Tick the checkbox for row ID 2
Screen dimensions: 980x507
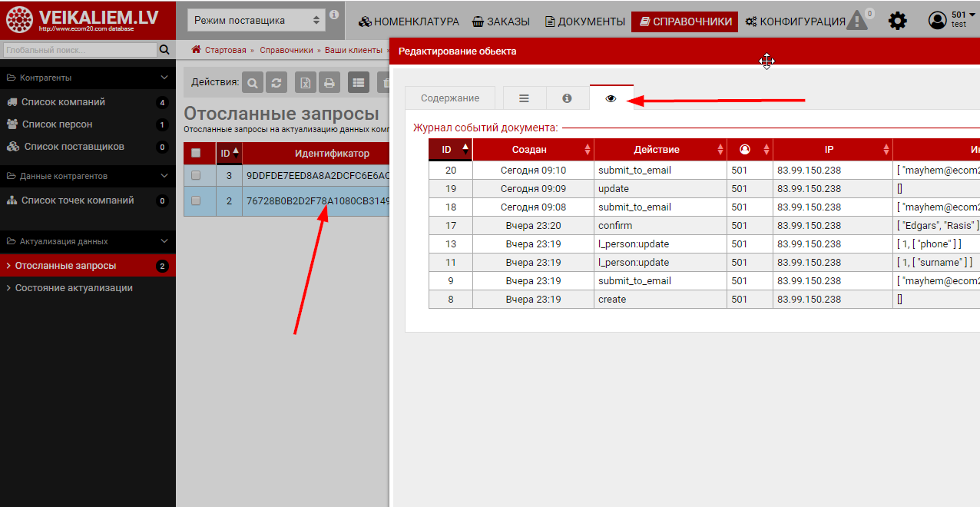[196, 200]
